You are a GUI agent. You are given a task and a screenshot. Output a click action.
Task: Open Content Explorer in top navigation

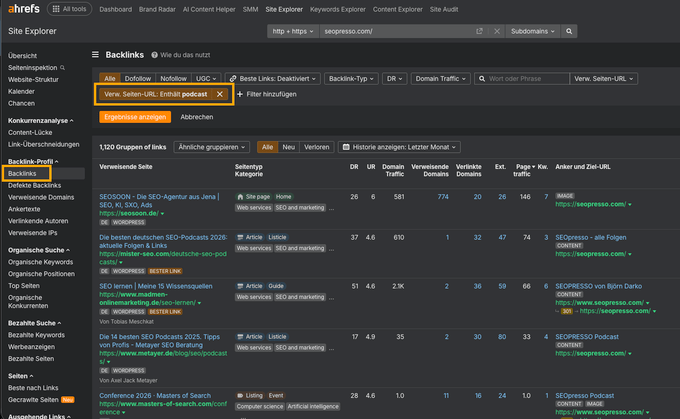point(397,9)
